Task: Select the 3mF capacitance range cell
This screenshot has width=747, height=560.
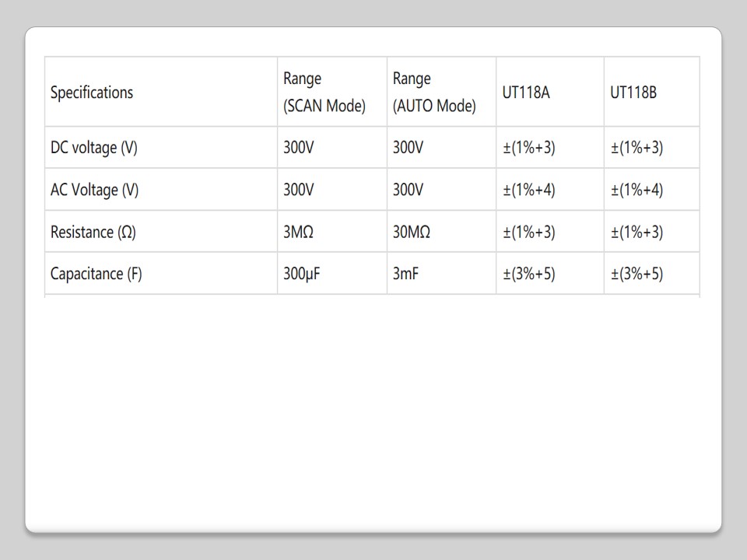Action: pos(405,274)
